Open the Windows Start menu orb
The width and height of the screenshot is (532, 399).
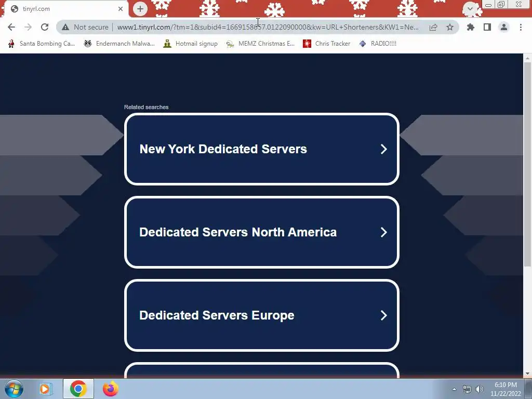[x=14, y=389]
